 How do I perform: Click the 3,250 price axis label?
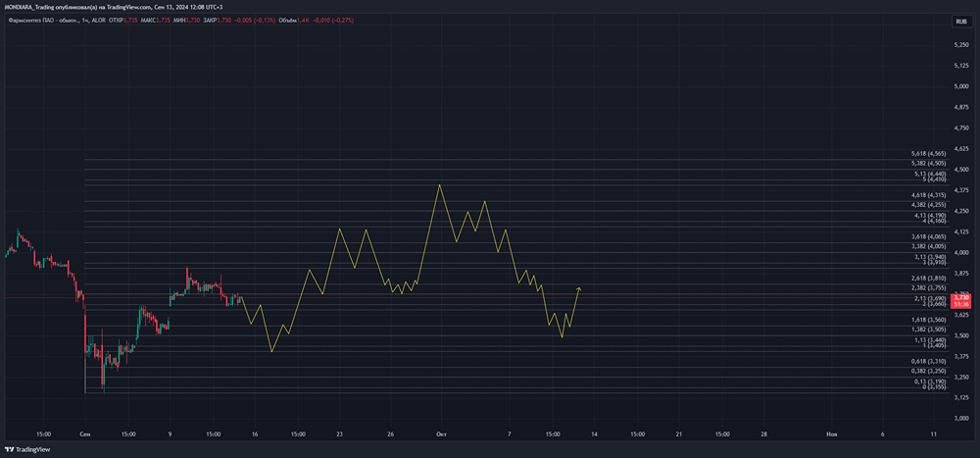pyautogui.click(x=961, y=378)
